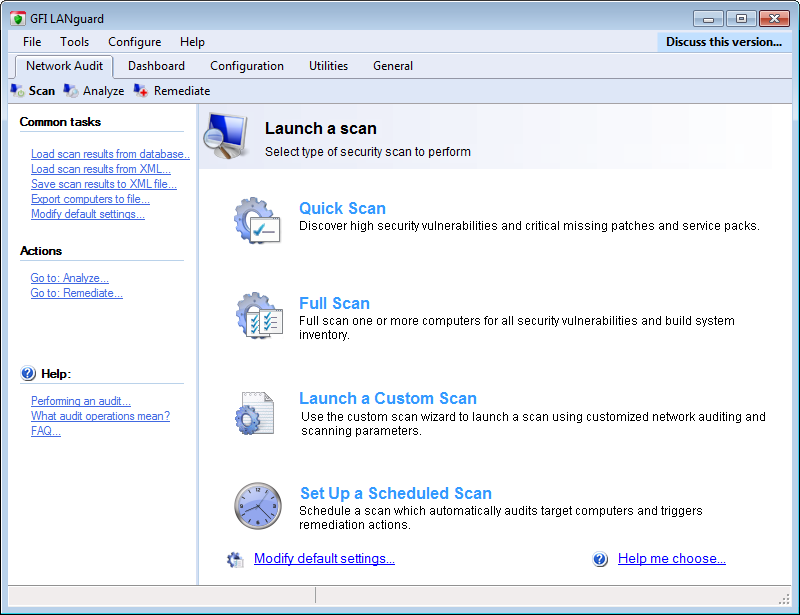Image resolution: width=800 pixels, height=615 pixels.
Task: Minimize the GFI LANguard window
Action: tap(708, 19)
